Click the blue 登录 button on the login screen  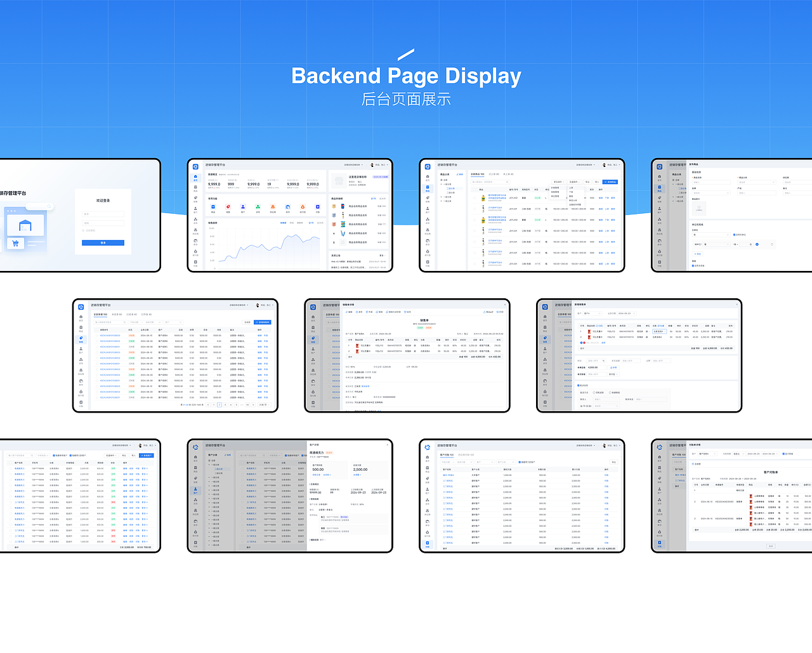click(103, 243)
